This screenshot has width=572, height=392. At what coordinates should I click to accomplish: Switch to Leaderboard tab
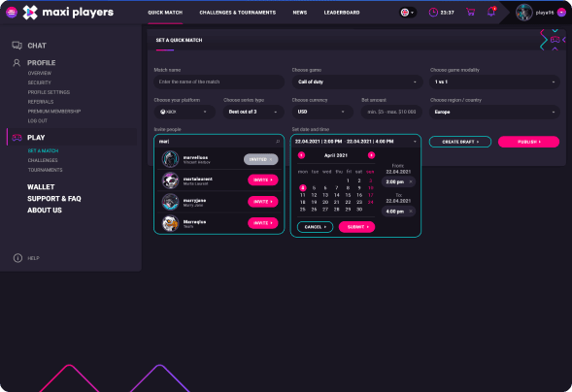(x=342, y=13)
